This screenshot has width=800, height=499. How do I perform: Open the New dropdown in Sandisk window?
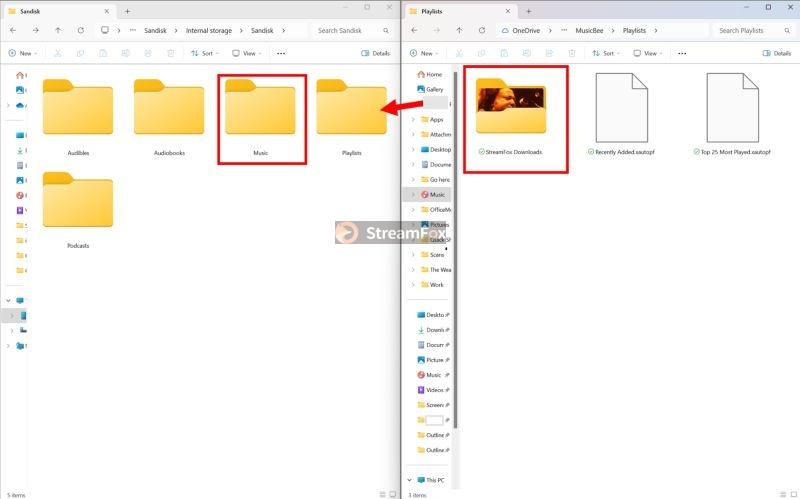tap(22, 53)
